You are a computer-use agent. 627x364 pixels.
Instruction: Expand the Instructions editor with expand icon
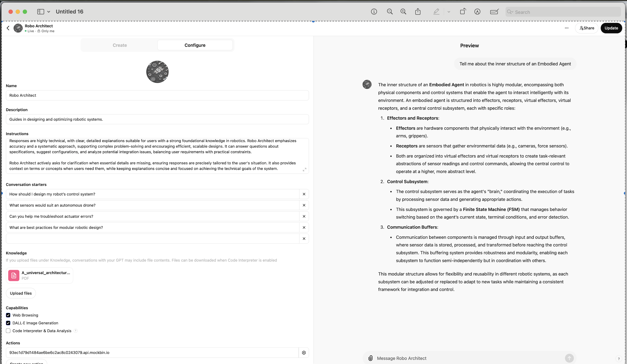304,170
